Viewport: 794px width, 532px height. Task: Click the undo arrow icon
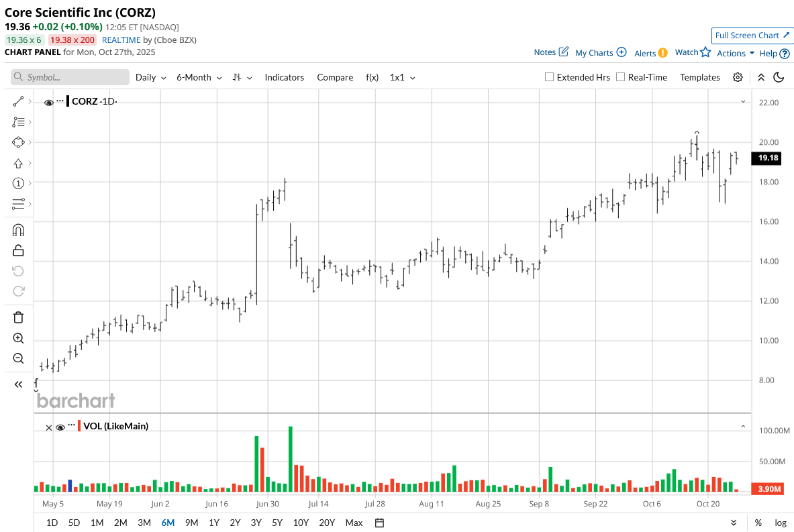click(18, 271)
